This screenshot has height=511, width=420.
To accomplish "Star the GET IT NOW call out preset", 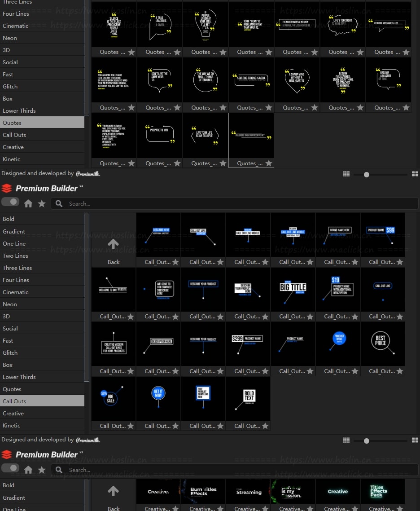I will (x=175, y=426).
